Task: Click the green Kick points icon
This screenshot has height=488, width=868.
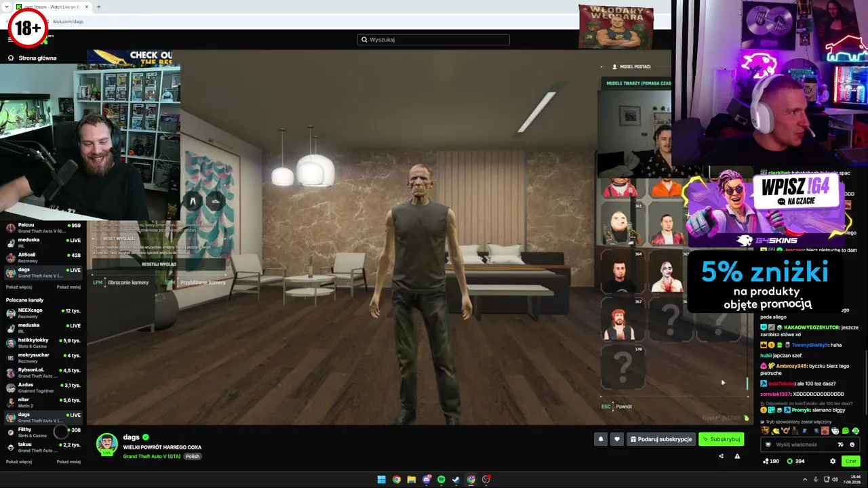Action: (789, 461)
